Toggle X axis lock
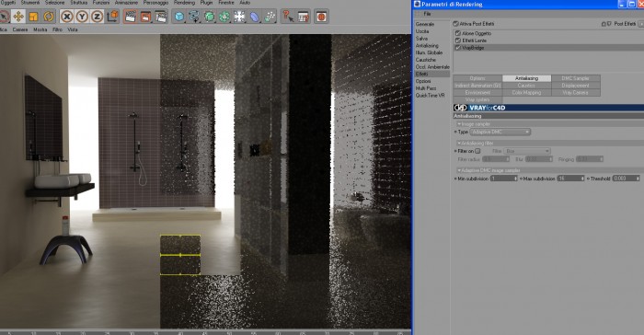The image size is (644, 335). tap(67, 17)
